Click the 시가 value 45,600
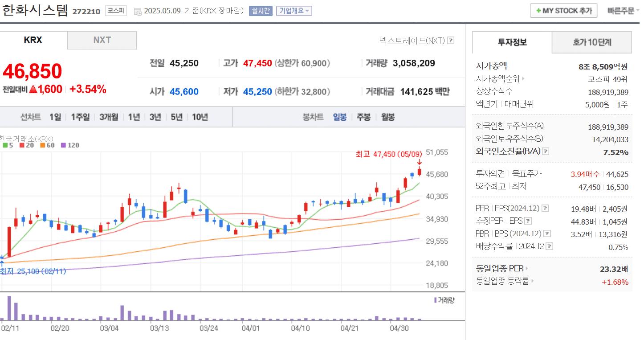The width and height of the screenshot is (644, 340). (x=184, y=92)
